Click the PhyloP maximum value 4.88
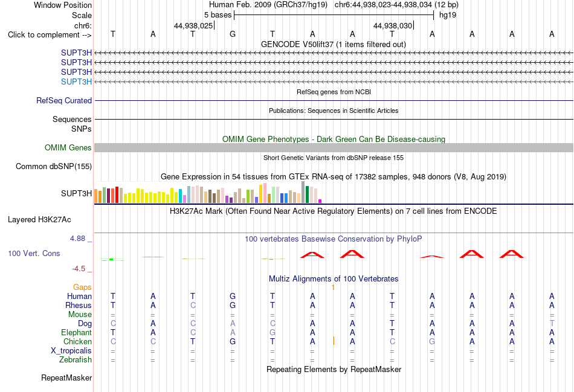Image resolution: width=574 pixels, height=392 pixels. (77, 239)
